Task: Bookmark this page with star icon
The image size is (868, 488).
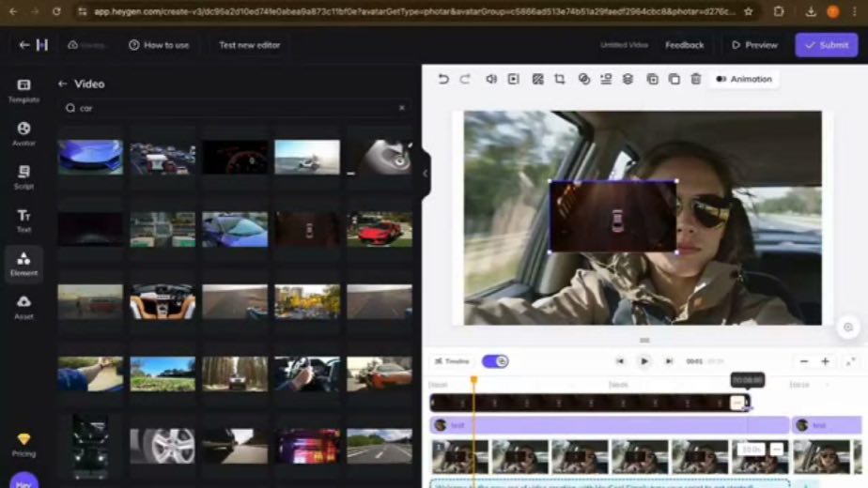Action: (749, 11)
